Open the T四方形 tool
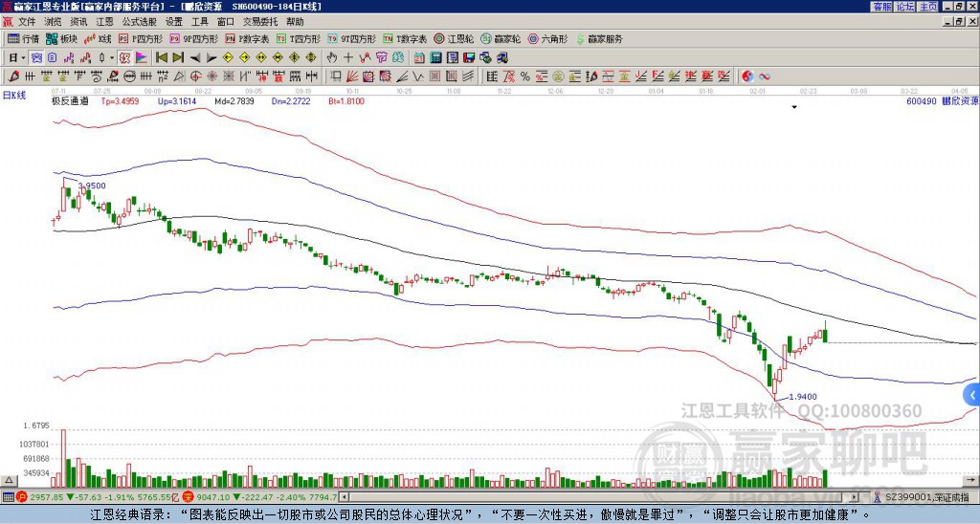The width and height of the screenshot is (980, 524). 299,38
